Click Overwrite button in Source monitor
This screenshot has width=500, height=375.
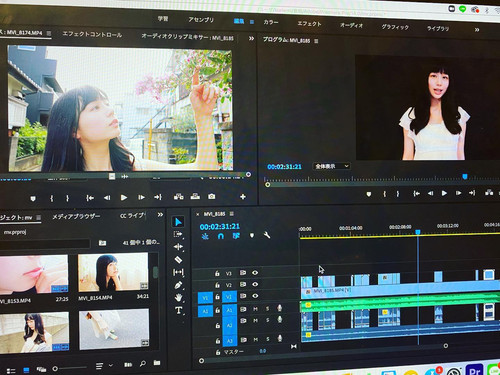(195, 196)
